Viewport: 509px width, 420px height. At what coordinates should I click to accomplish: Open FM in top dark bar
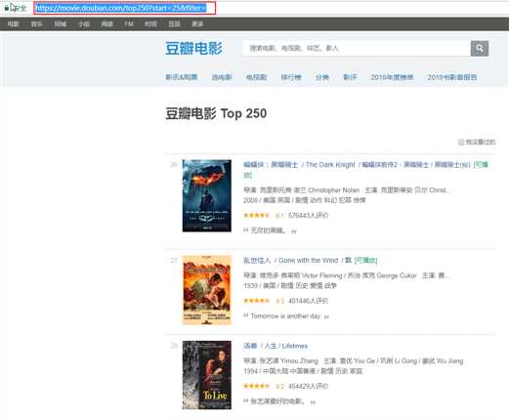[x=129, y=24]
